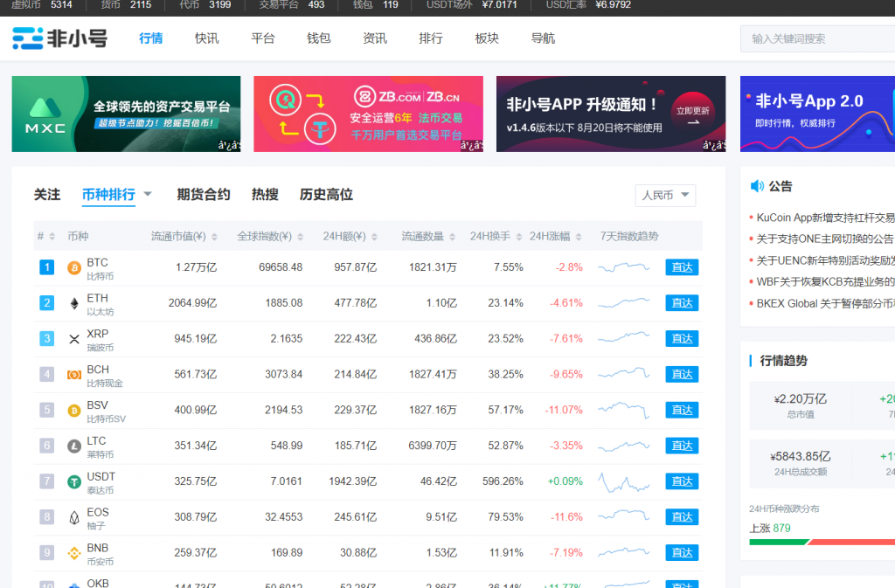Sort by 24H换手 column arrows
The image size is (895, 588).
click(519, 237)
